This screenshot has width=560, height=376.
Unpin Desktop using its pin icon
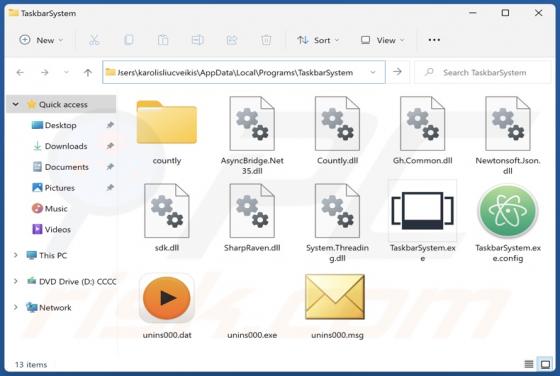click(x=110, y=125)
